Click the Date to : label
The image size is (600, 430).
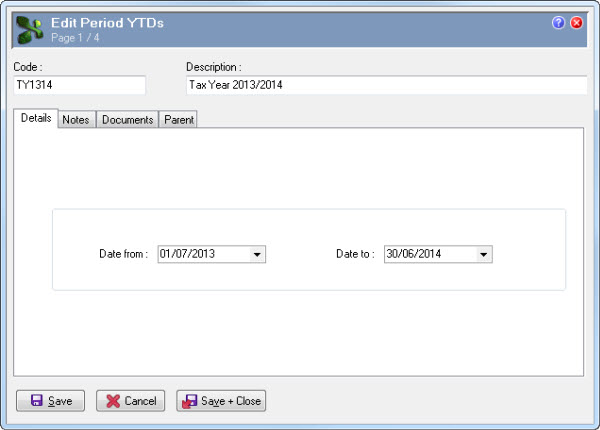pos(355,254)
